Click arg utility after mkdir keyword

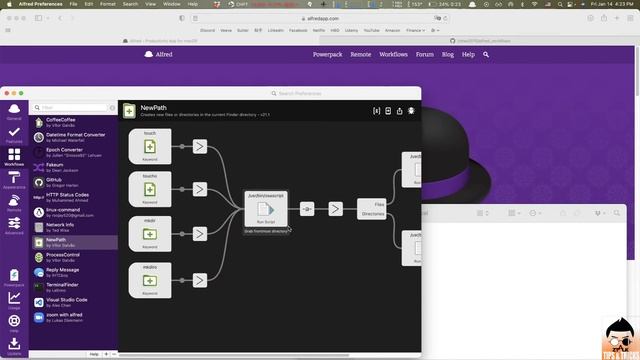pyautogui.click(x=200, y=234)
